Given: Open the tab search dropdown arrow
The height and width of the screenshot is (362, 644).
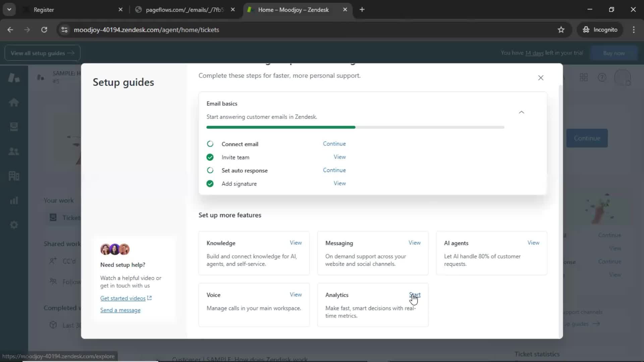Looking at the screenshot, I should (x=9, y=10).
